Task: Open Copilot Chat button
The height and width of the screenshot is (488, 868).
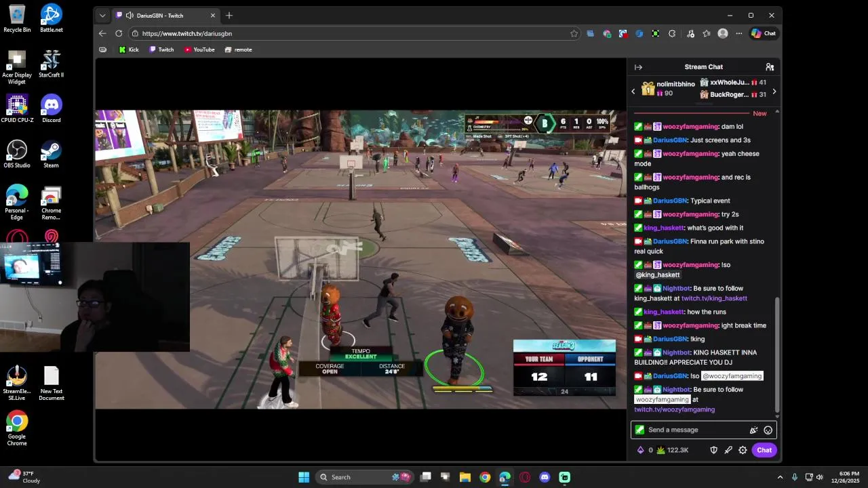Action: click(764, 33)
